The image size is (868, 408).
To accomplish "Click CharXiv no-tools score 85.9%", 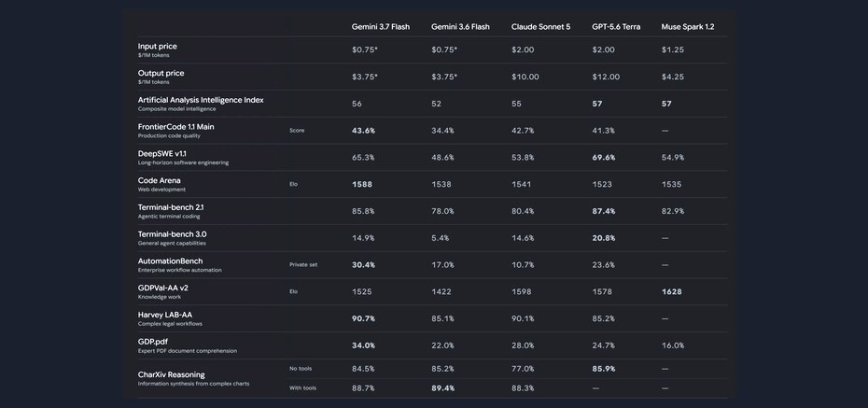I will click(603, 369).
